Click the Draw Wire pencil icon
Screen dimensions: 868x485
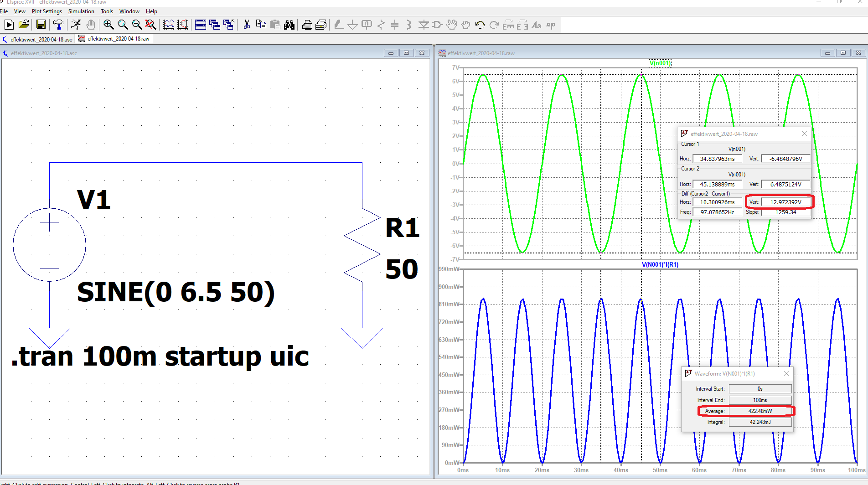point(338,25)
